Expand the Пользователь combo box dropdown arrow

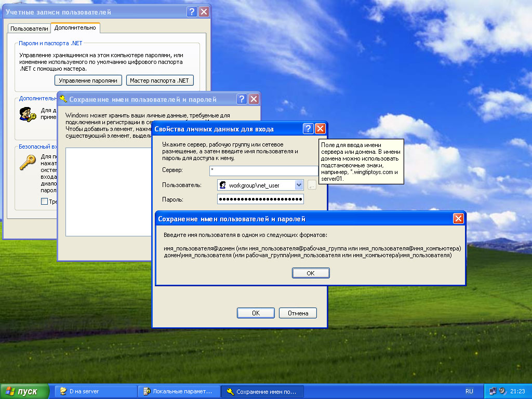(299, 185)
